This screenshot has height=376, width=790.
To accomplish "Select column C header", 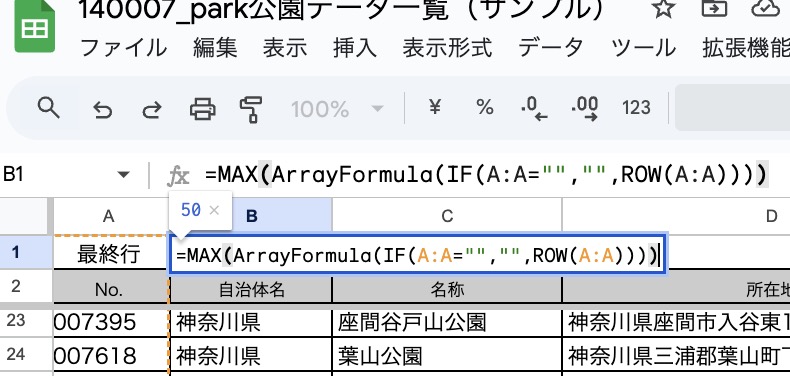I will (x=447, y=216).
